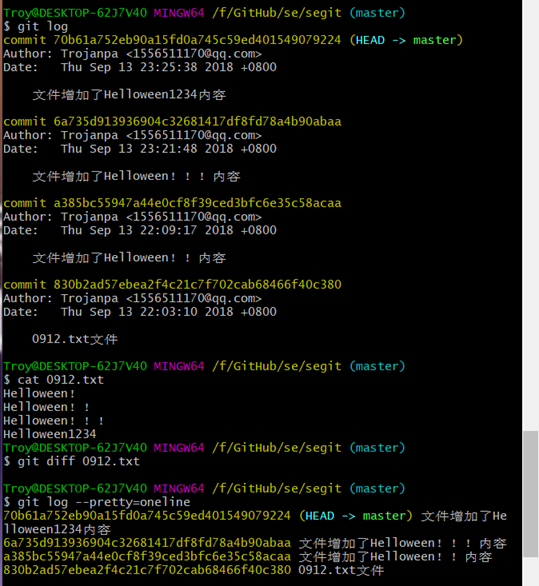Click the '$ cat 0912.txt' command line
Image resolution: width=539 pixels, height=586 pixels.
tap(53, 380)
